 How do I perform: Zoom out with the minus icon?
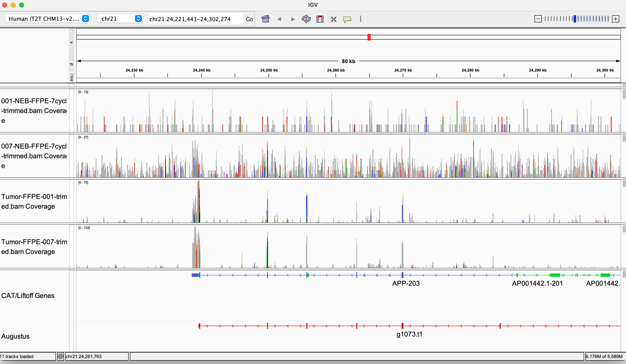coord(538,19)
